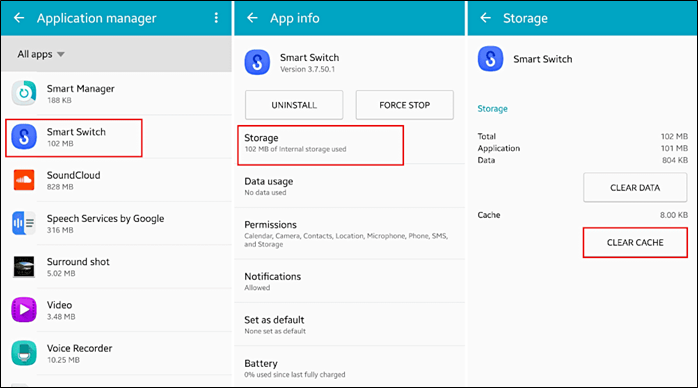Tap the Speech Services by Google icon
The height and width of the screenshot is (388, 698).
click(x=24, y=223)
